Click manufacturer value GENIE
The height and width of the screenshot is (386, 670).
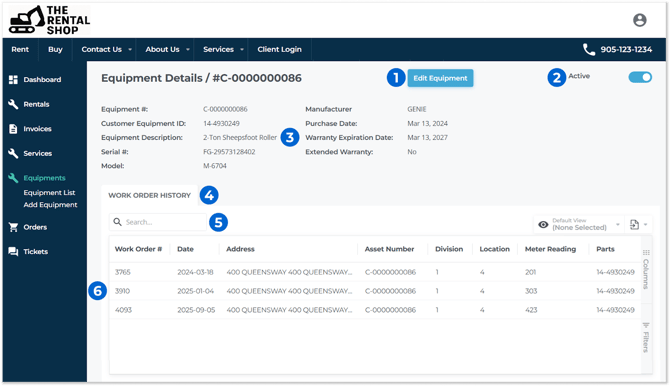[x=417, y=109]
